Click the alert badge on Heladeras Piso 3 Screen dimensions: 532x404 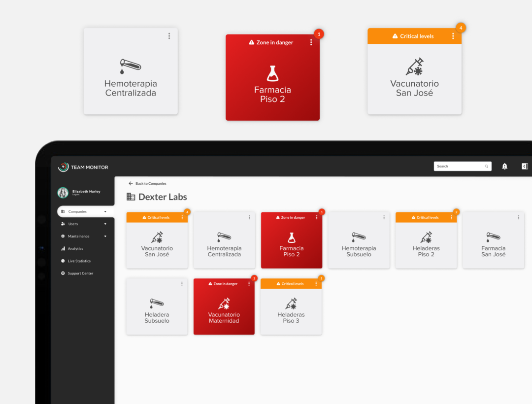pyautogui.click(x=321, y=278)
